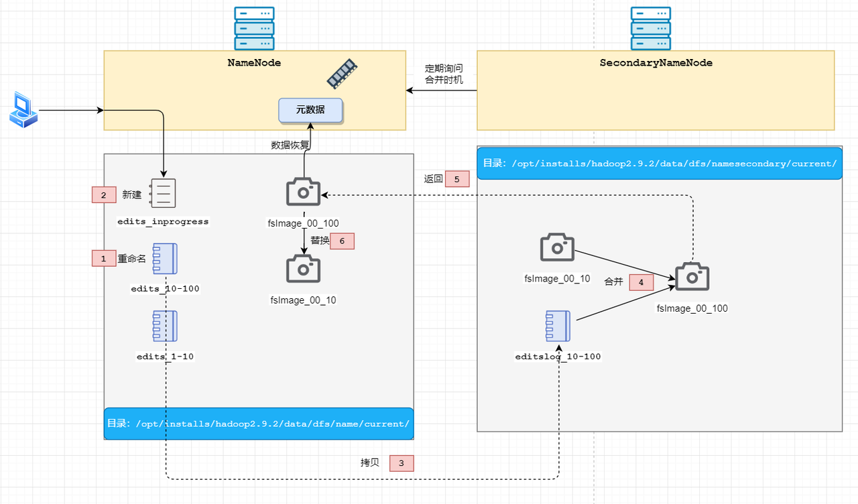Click the SecondaryNameNode title text
This screenshot has width=858, height=504.
tap(656, 63)
